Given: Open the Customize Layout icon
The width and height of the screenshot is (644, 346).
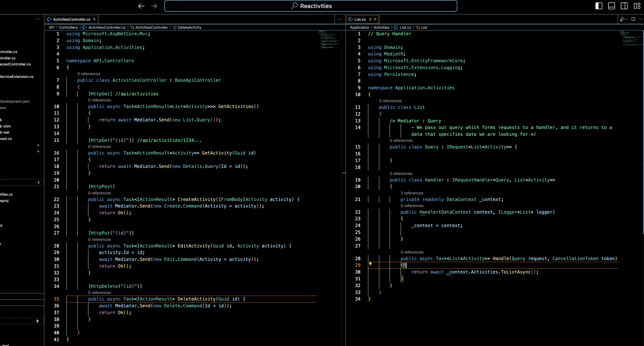Looking at the screenshot, I should [x=637, y=6].
